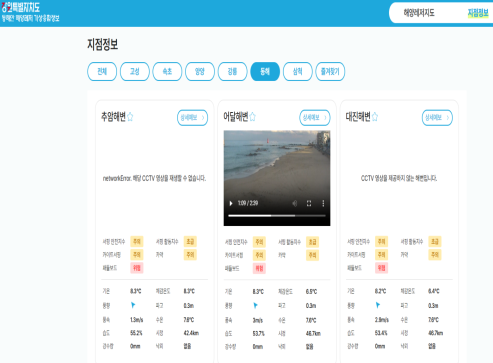Screen dimensions: 493x363
Task: Click 추암해변 패들보드 위험 badge
Action: 137,268
